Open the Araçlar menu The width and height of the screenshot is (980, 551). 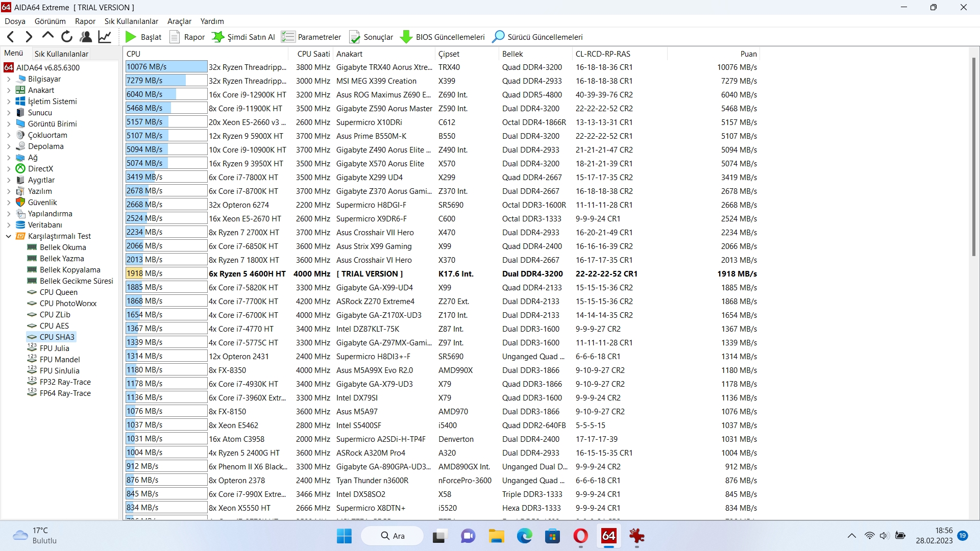point(179,21)
